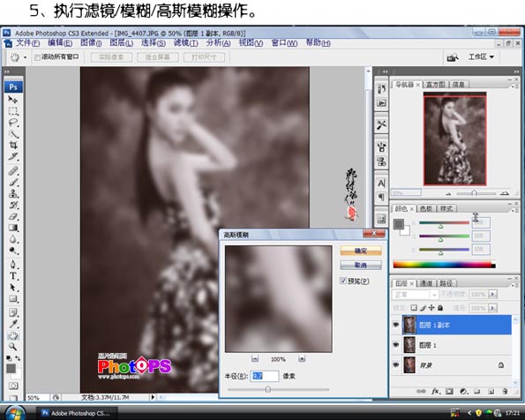Click the create new layer icon
Viewport: 525px width, 420px height.
pos(491,391)
